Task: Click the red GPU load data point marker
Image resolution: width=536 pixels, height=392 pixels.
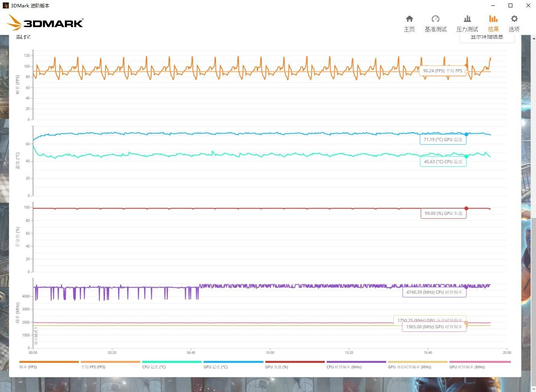Action: (x=466, y=208)
